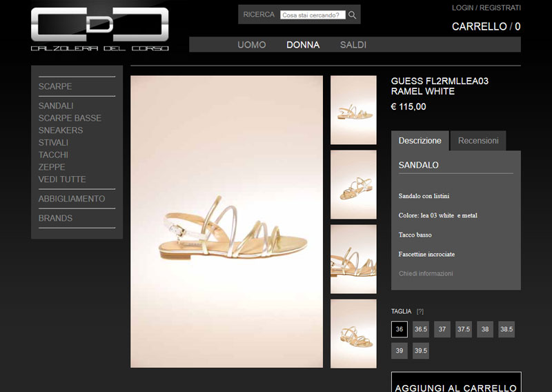Choose size 38
Viewport: 552px width, 392px height.
pos(485,329)
